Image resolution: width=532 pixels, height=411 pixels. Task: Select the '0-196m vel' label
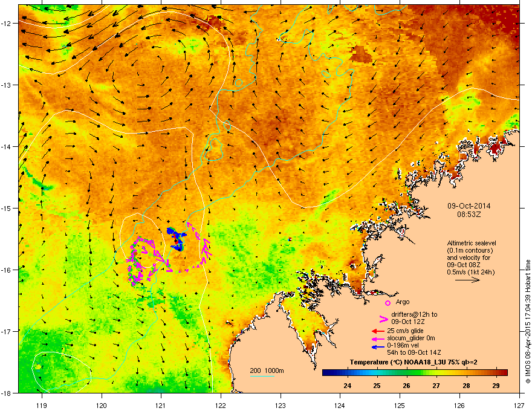[403, 346]
